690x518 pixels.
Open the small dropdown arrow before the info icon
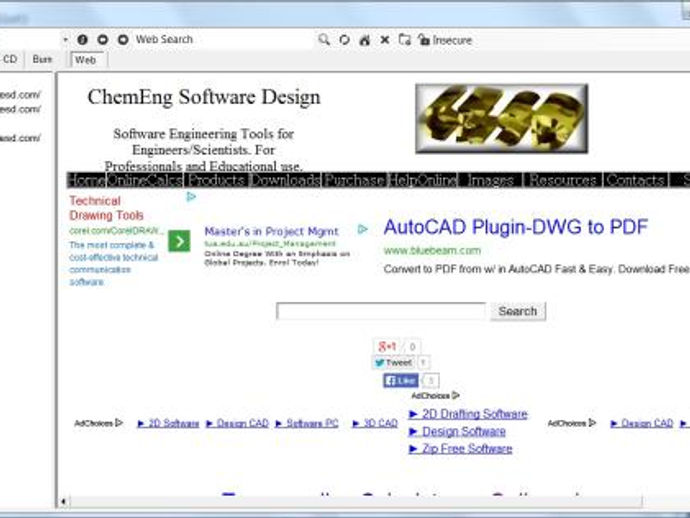pyautogui.click(x=66, y=40)
